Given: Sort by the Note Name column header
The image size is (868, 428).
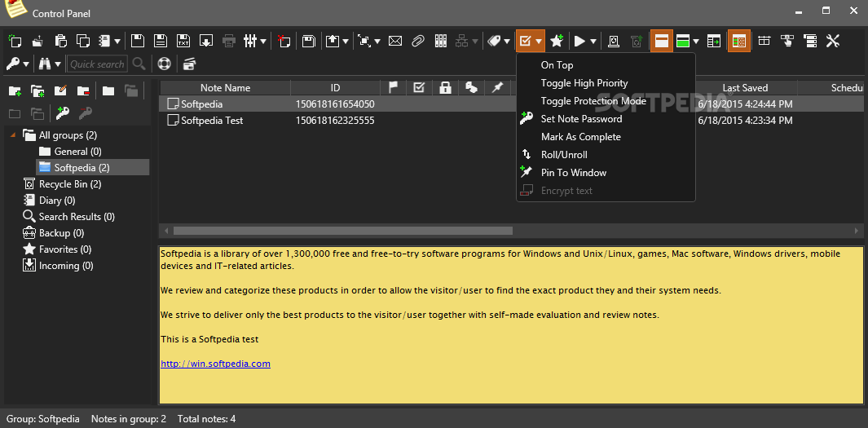Looking at the screenshot, I should click(225, 87).
